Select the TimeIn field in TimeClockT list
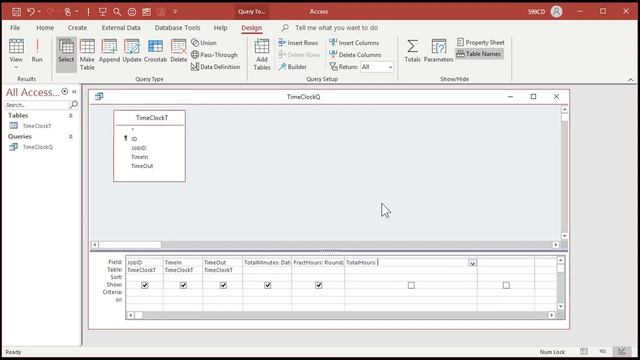This screenshot has height=360, width=640. [x=140, y=157]
